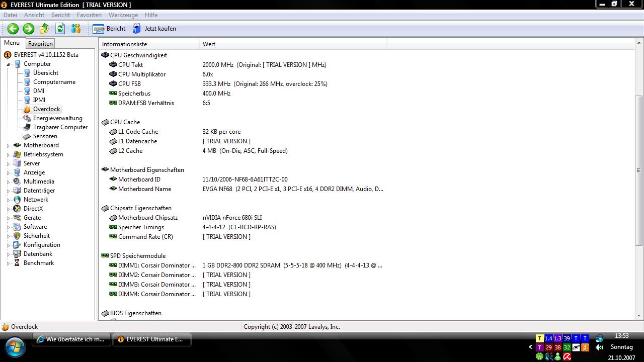Click the green up-arrow toolbar icon

[44, 29]
